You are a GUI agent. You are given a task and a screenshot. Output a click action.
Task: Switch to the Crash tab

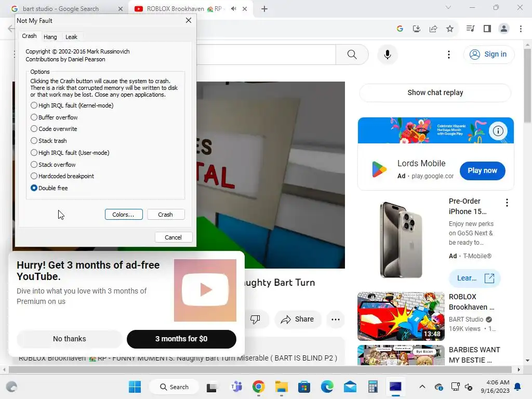point(29,36)
